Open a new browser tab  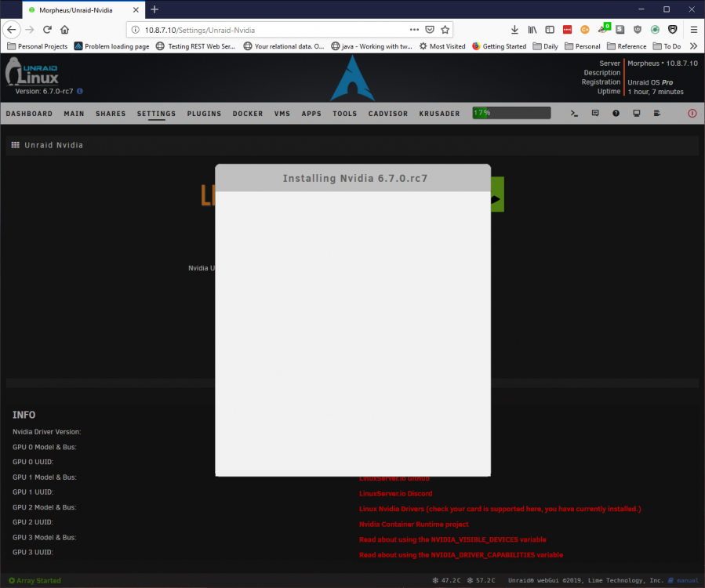(x=154, y=9)
